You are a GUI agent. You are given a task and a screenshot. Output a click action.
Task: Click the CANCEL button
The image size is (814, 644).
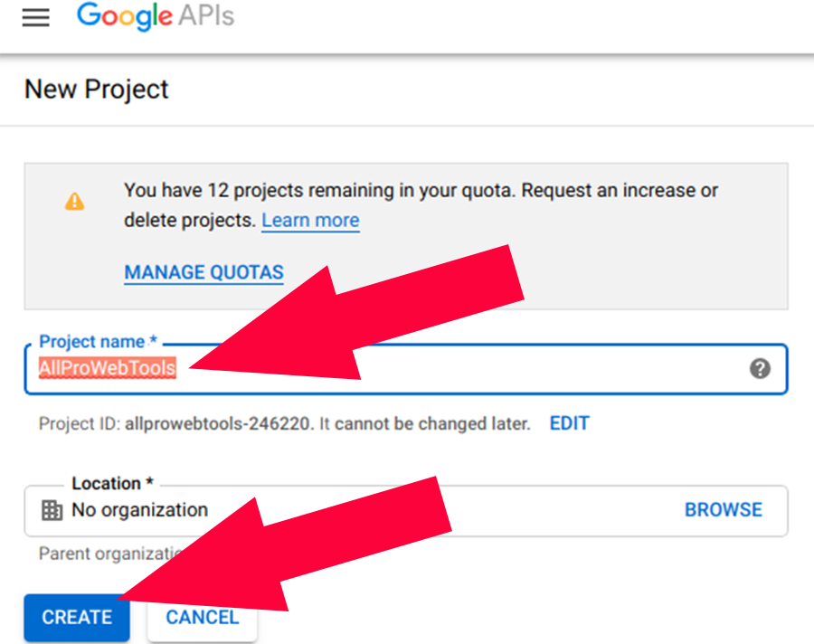(x=203, y=618)
